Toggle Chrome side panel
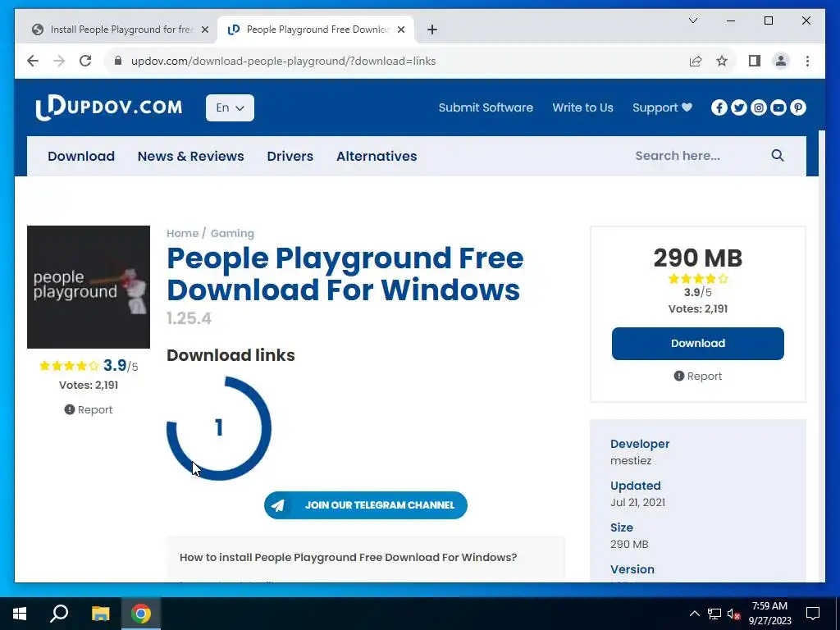The height and width of the screenshot is (630, 840). (x=755, y=61)
